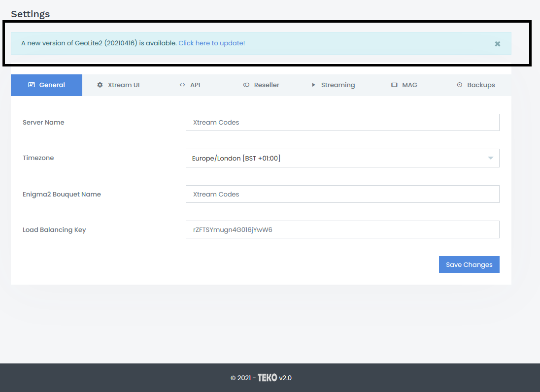Expand the Timezone dropdown arrow

click(x=490, y=158)
